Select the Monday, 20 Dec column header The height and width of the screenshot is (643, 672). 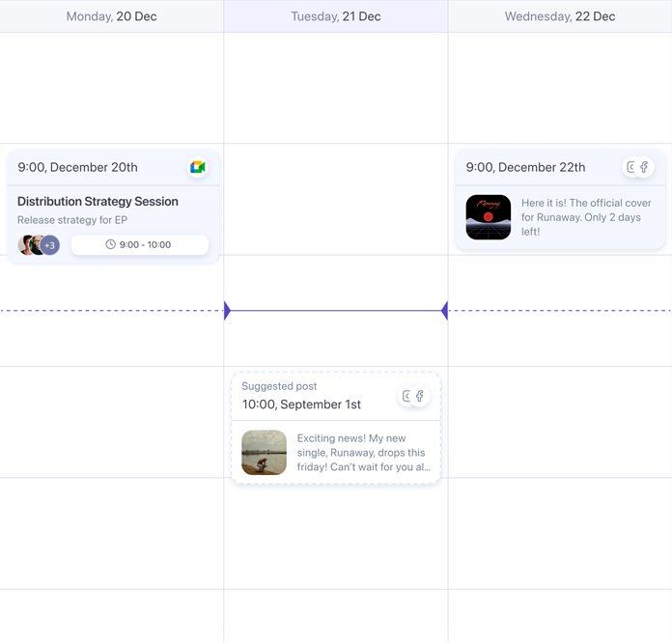coord(111,16)
